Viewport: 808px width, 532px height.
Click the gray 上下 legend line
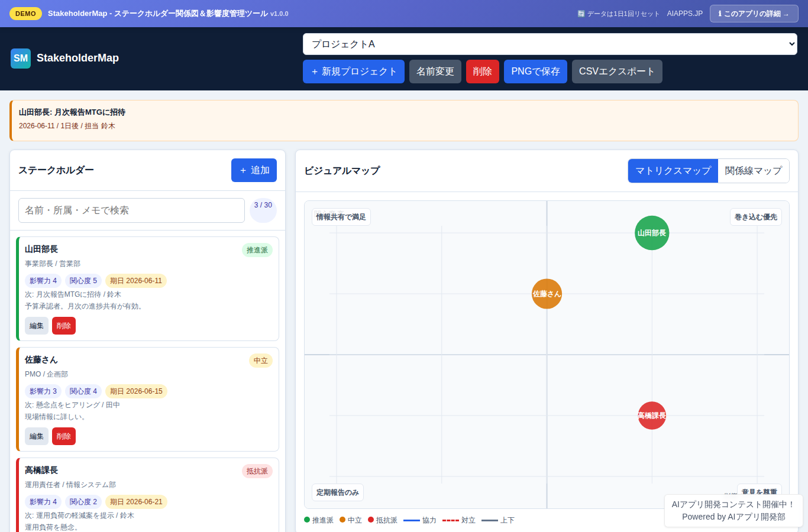490,520
